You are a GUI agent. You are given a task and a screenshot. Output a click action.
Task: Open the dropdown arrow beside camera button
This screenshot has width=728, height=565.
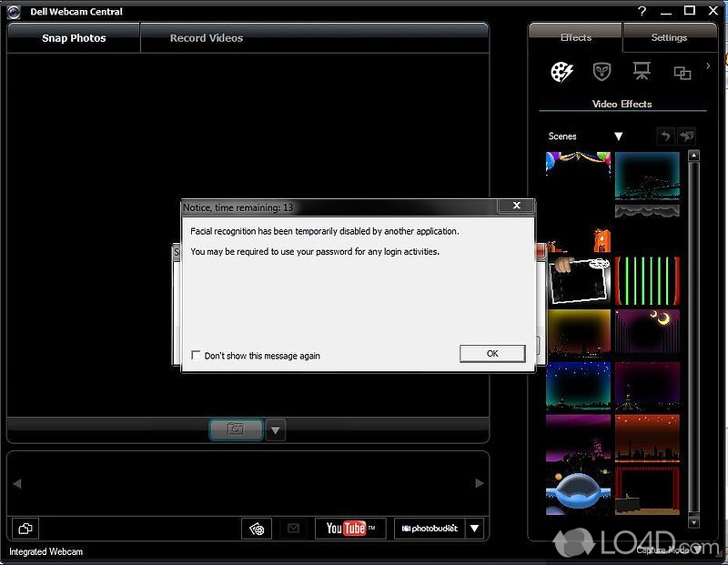click(276, 429)
